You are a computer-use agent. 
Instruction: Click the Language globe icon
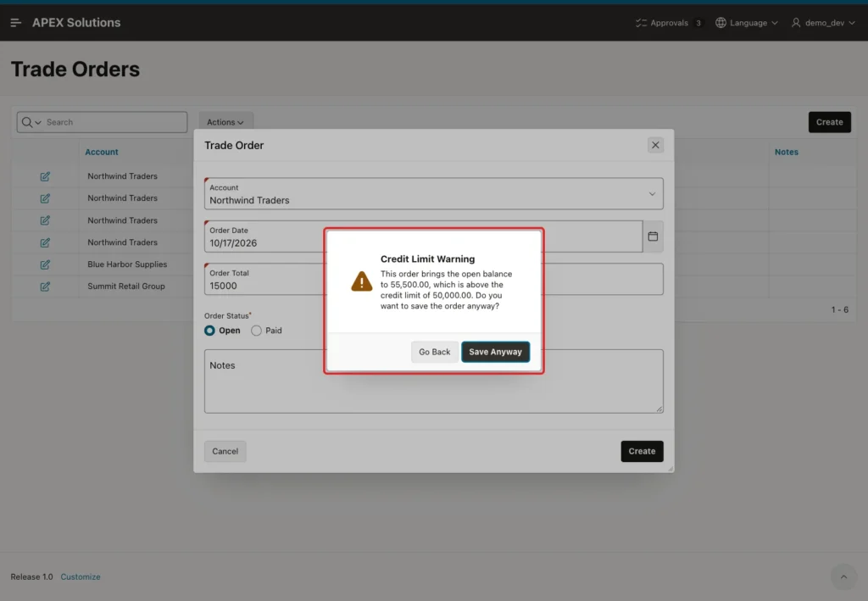point(721,23)
